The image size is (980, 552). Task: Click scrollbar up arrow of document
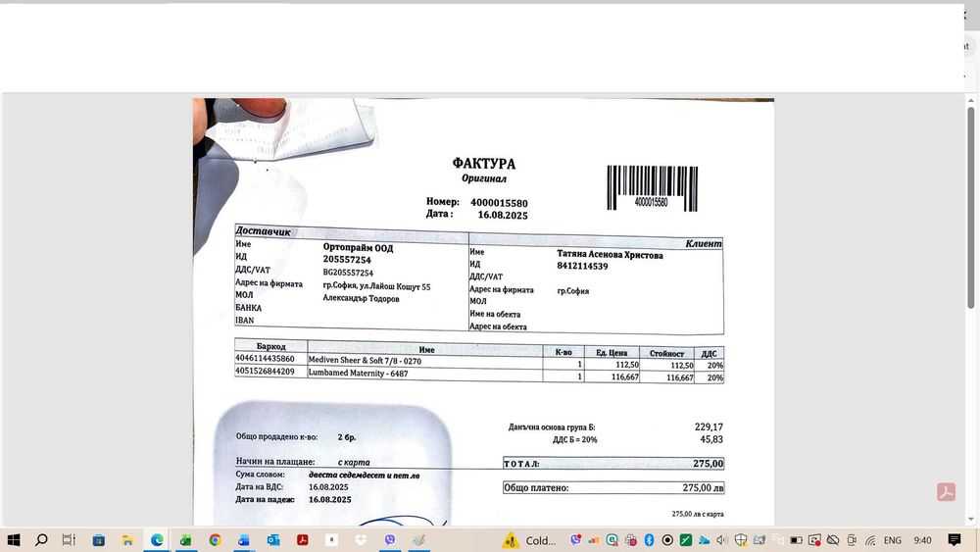(970, 100)
